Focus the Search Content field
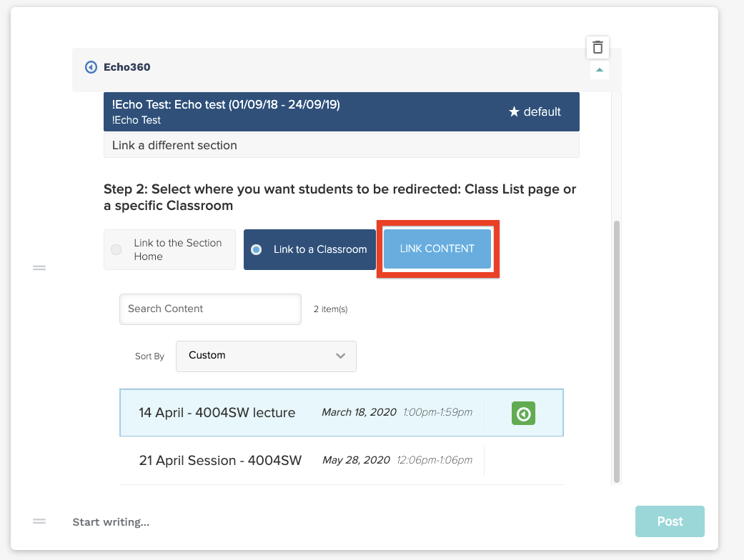The height and width of the screenshot is (560, 744). [210, 309]
